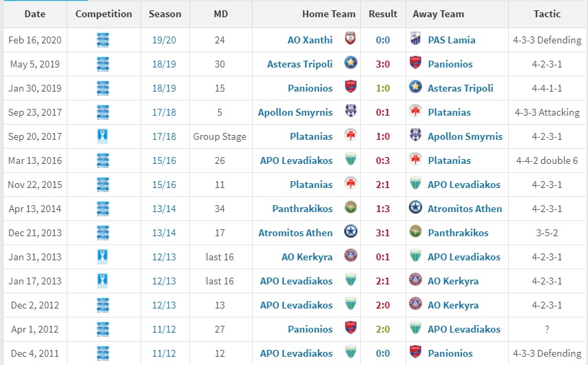Click Apollon Smyrnis crest in Sep 23, 2017 row
The image size is (588, 365).
[x=350, y=111]
